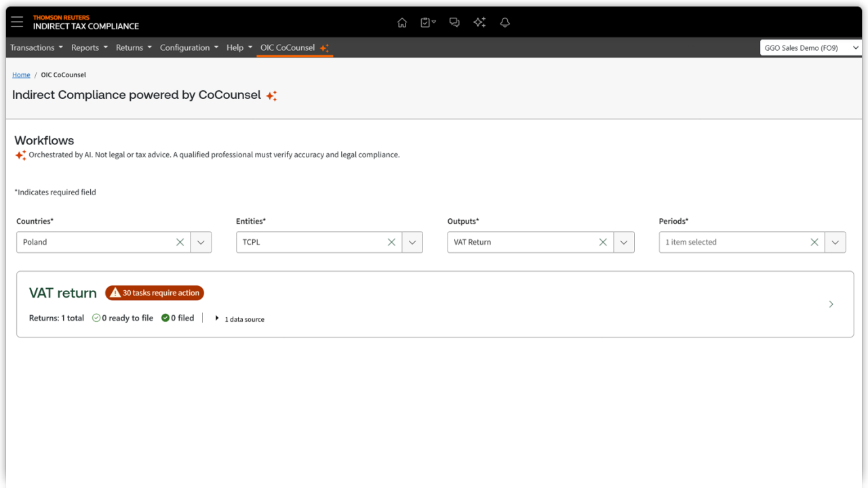Screen dimensions: 868x488
Task: Clear the VAT Return output selection
Action: point(603,242)
